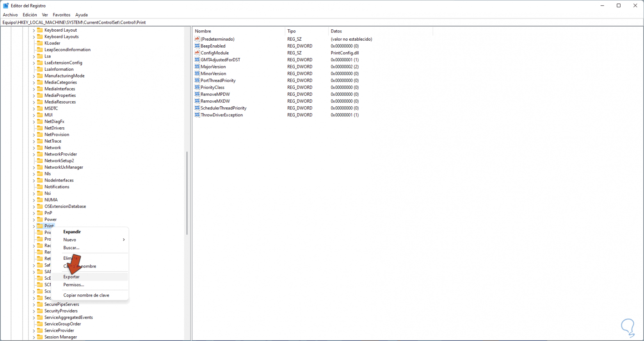
Task: Click the BeepEnabled DWORD value icon
Action: pos(197,46)
